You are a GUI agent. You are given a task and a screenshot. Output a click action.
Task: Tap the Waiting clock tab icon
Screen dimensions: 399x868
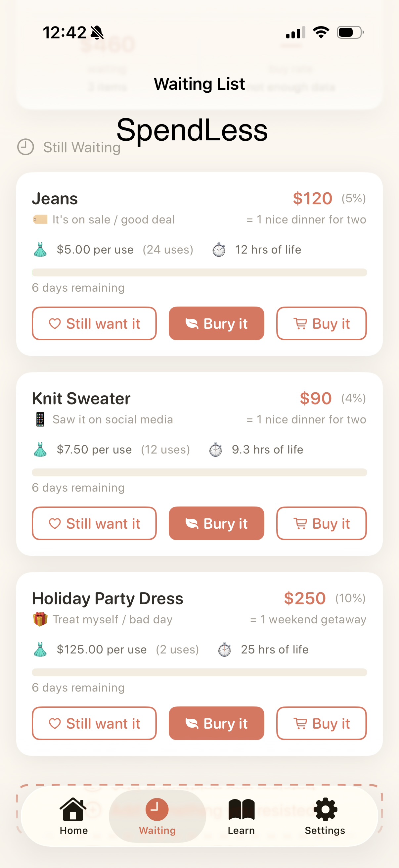click(157, 809)
